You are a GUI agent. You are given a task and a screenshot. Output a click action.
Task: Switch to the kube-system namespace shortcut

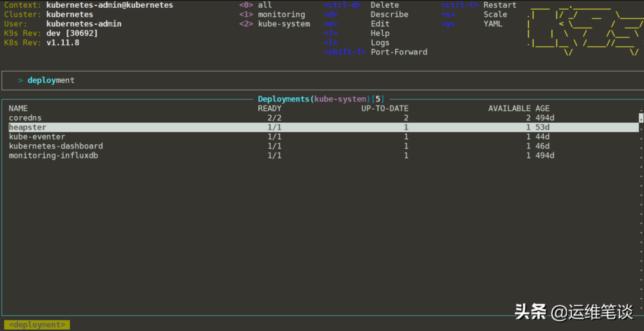point(274,24)
